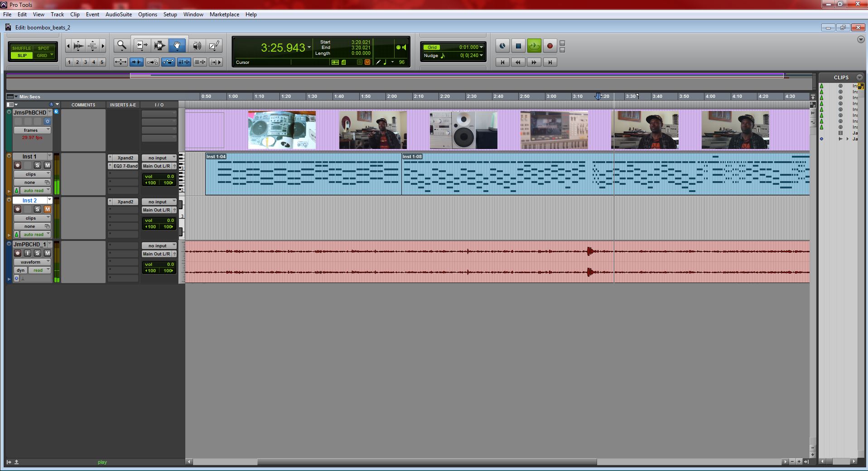The height and width of the screenshot is (471, 868).
Task: Open Inst 1 auto read automation mode
Action: (35, 190)
